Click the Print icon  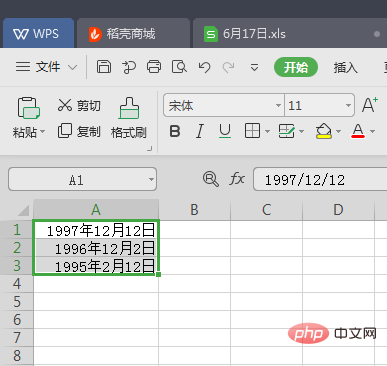154,67
